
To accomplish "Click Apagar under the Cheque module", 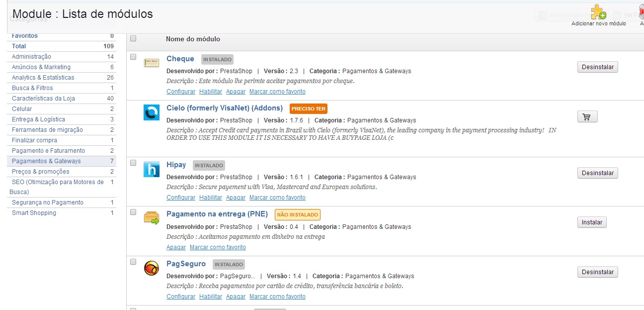I will click(x=236, y=92).
